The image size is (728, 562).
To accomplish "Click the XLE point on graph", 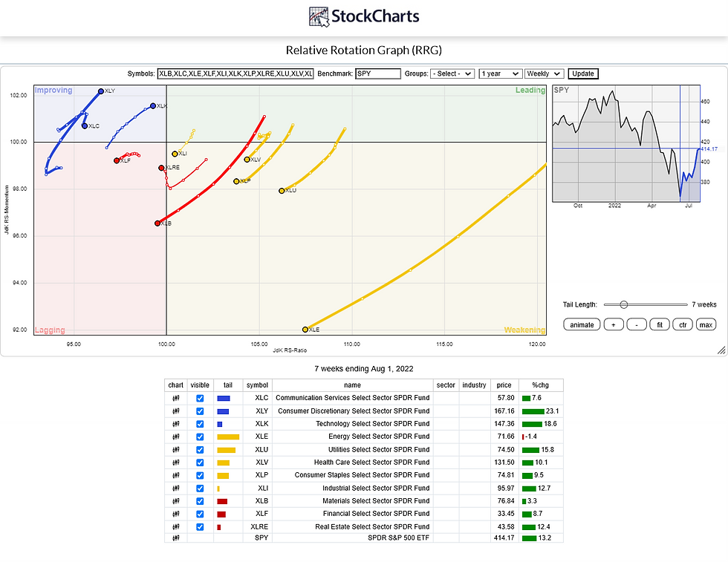I will (x=305, y=330).
